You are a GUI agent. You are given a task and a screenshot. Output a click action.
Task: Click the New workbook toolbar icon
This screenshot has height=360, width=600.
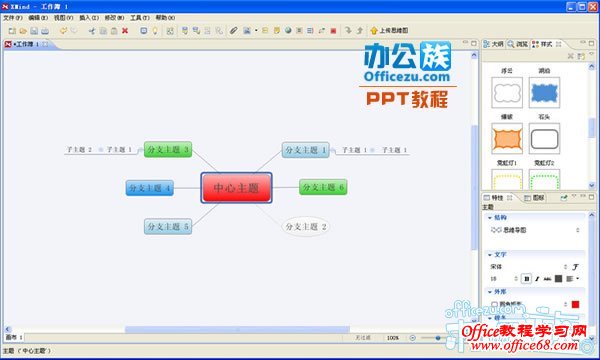(12, 31)
